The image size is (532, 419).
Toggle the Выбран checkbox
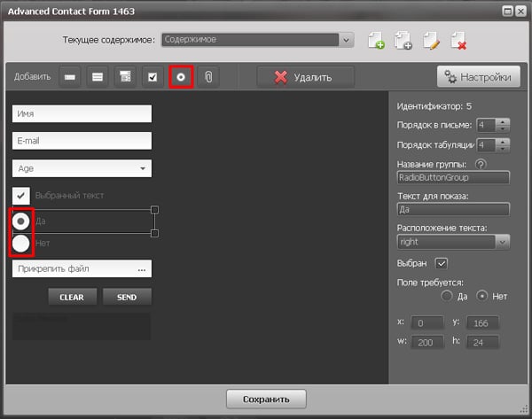442,263
